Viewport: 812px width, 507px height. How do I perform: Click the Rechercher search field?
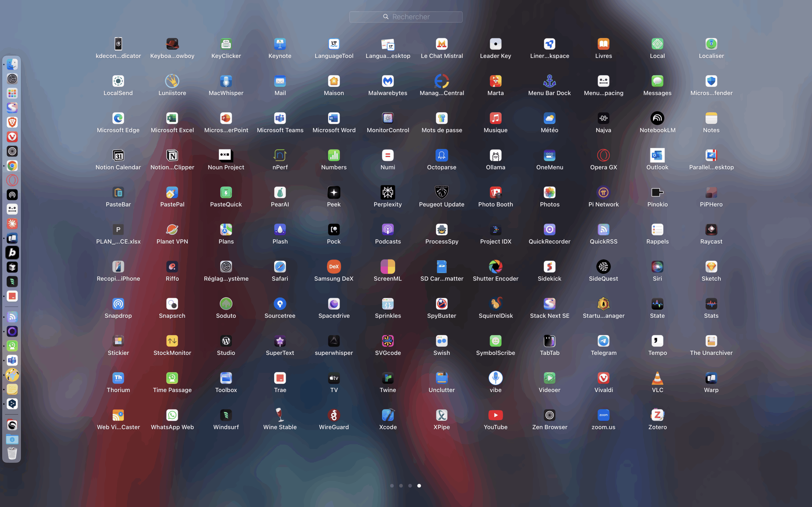pyautogui.click(x=406, y=16)
